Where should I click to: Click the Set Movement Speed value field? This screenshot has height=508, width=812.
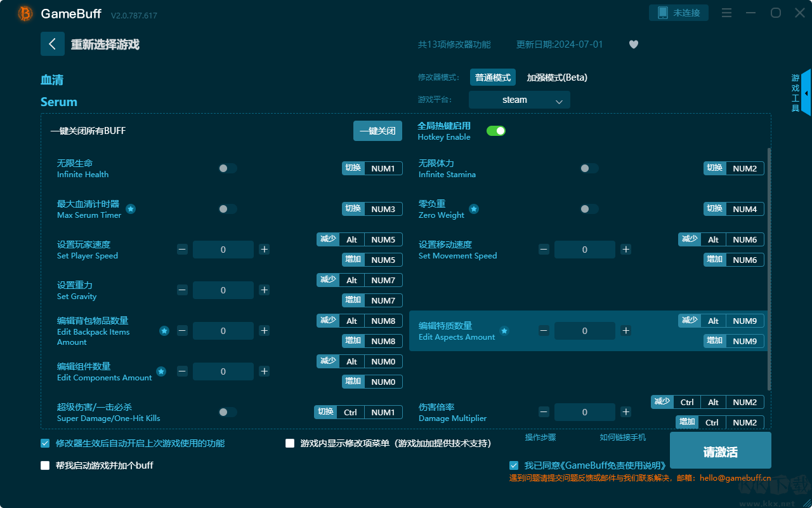(585, 250)
